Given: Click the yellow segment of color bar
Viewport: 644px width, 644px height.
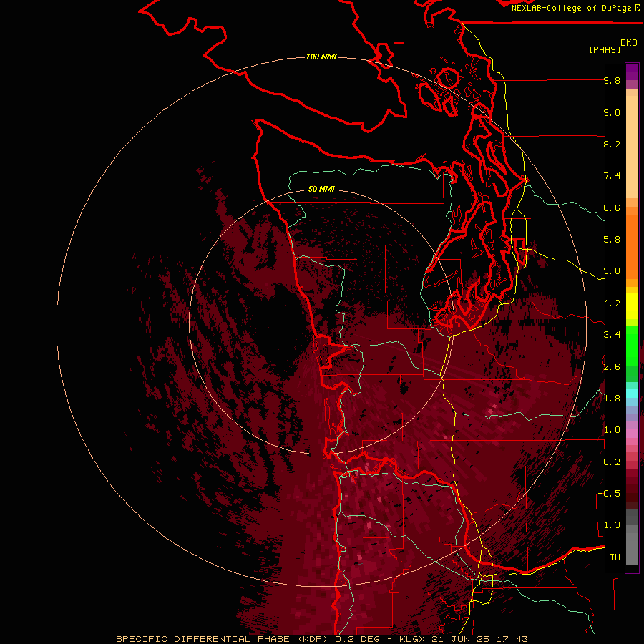Looking at the screenshot, I should tap(632, 306).
